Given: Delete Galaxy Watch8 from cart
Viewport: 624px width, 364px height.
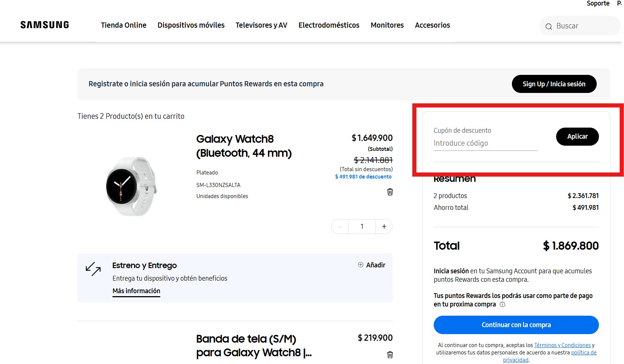Looking at the screenshot, I should (390, 192).
